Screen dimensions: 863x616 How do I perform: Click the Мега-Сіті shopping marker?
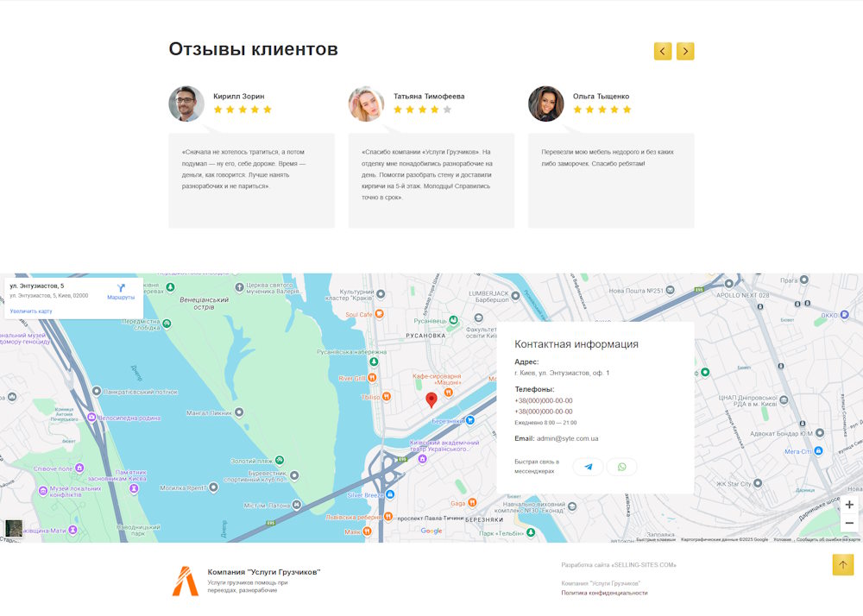(x=818, y=451)
